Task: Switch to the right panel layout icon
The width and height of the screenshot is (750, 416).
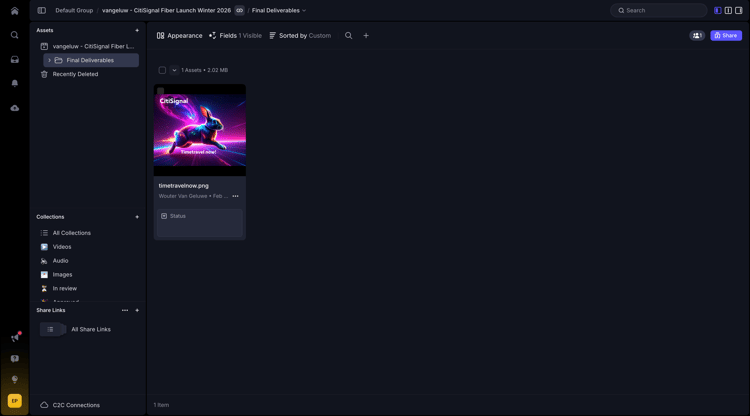Action: tap(739, 10)
